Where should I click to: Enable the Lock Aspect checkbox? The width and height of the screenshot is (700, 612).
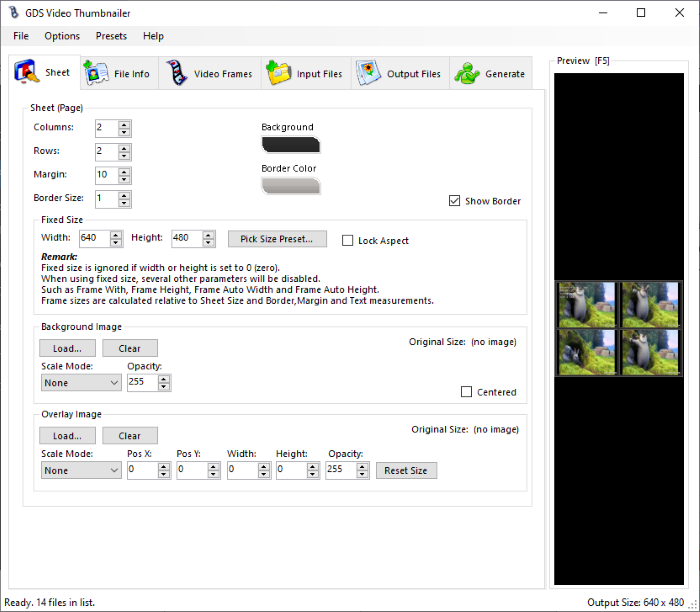347,241
